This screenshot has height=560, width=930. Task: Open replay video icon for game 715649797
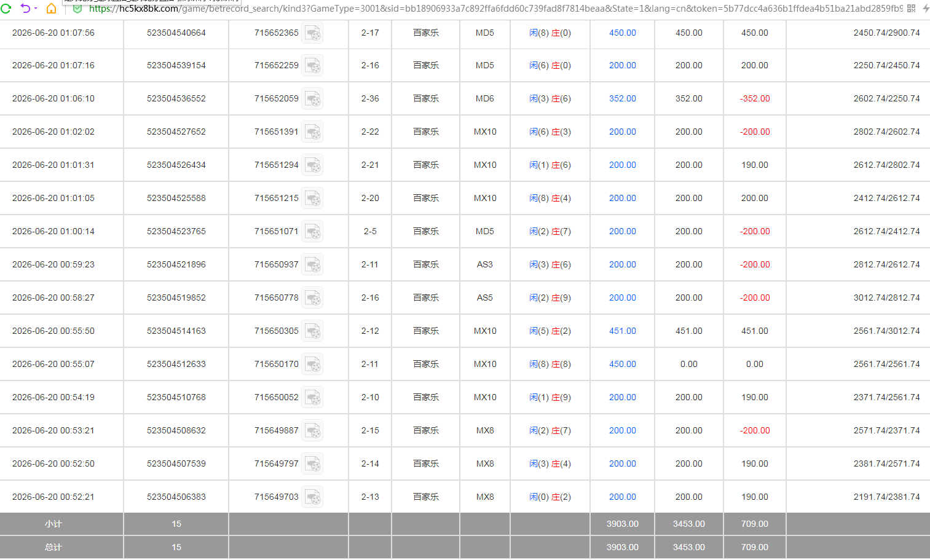[313, 463]
